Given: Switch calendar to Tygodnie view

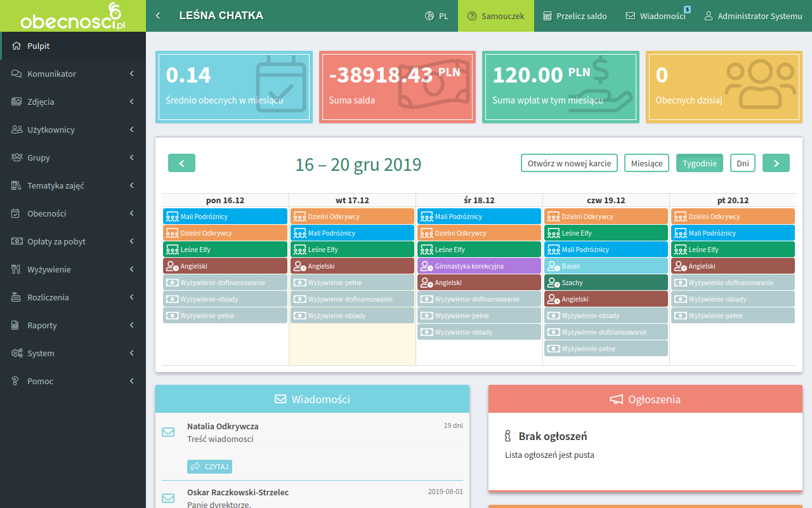Looking at the screenshot, I should [x=700, y=163].
